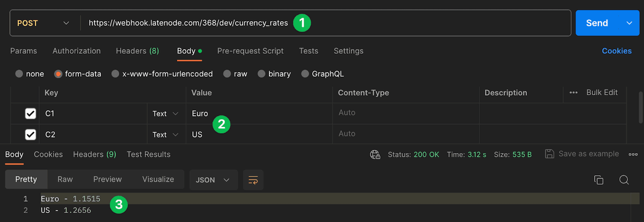The height and width of the screenshot is (222, 644).
Task: Expand the Send button arrow dropdown
Action: (x=630, y=23)
